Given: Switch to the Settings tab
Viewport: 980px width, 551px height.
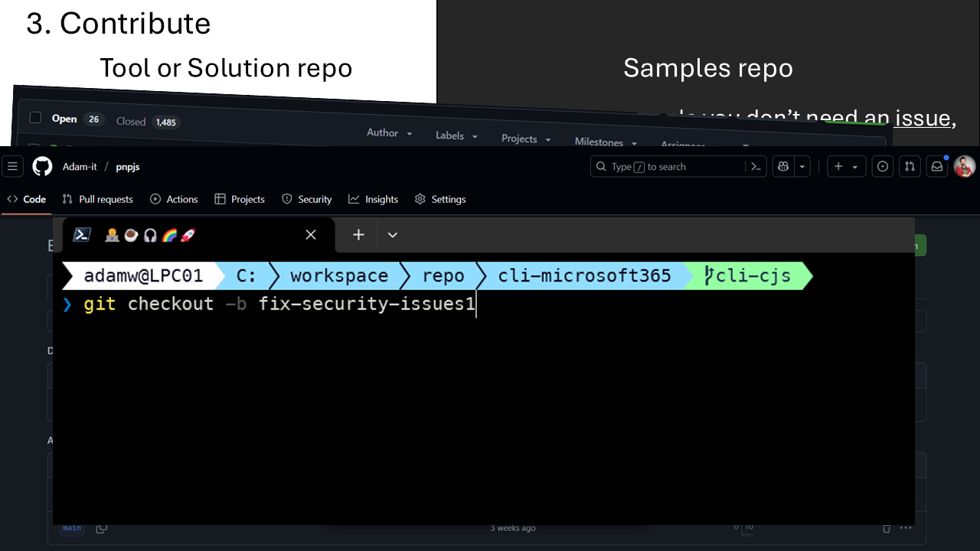Looking at the screenshot, I should pyautogui.click(x=440, y=199).
